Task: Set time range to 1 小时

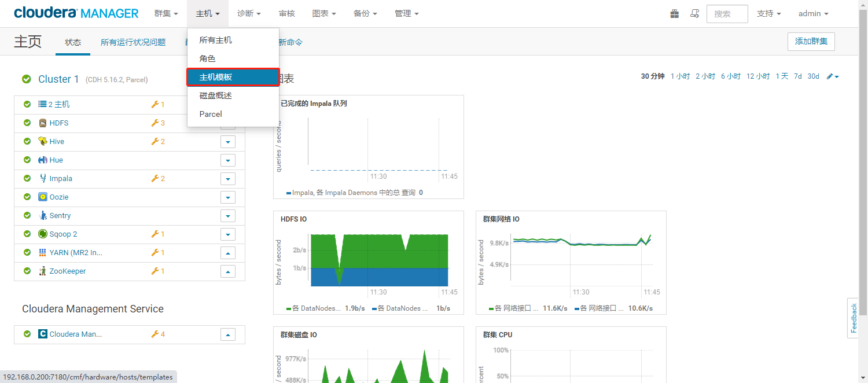Action: (680, 76)
